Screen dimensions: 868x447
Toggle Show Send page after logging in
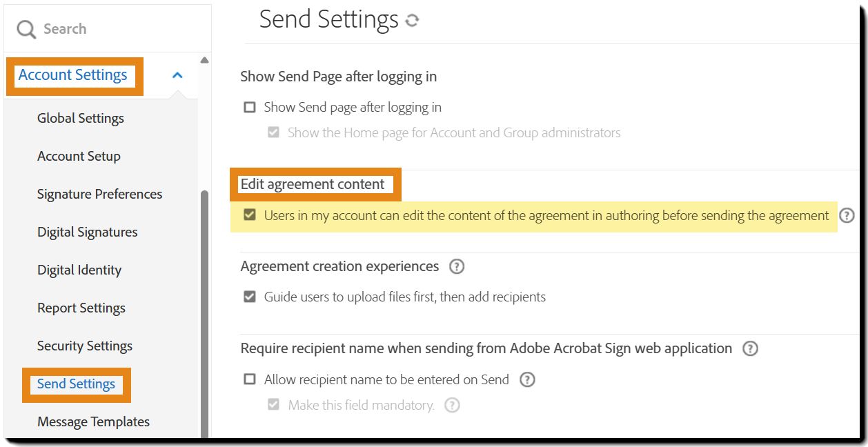click(250, 108)
